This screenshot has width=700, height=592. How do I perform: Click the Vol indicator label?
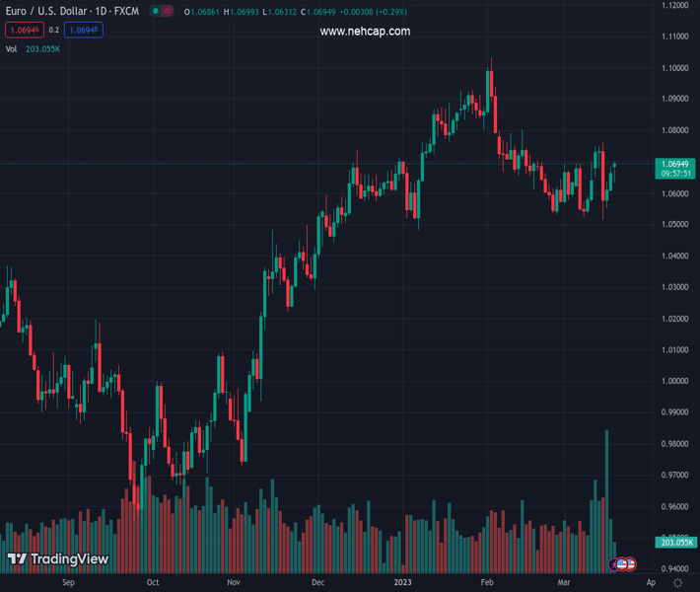pyautogui.click(x=12, y=48)
